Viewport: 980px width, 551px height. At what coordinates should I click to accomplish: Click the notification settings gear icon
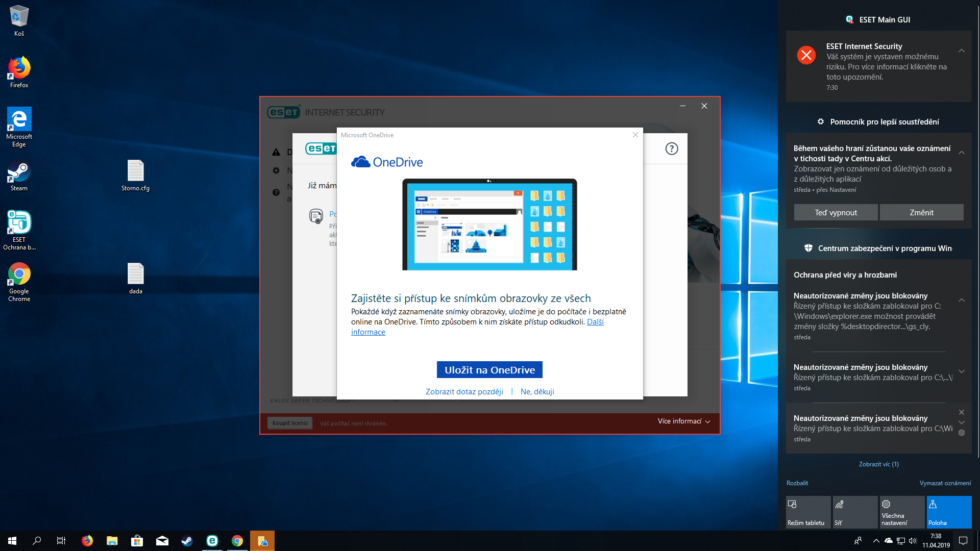(x=962, y=433)
